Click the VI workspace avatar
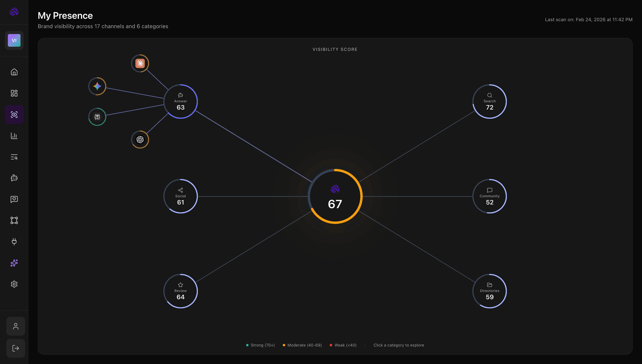The height and width of the screenshot is (364, 642). (14, 40)
